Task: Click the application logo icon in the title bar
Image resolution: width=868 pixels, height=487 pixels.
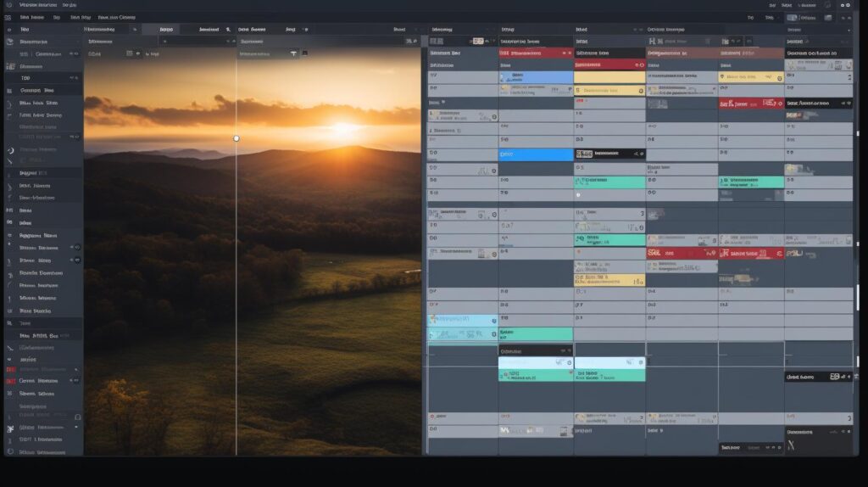Action: [8, 5]
